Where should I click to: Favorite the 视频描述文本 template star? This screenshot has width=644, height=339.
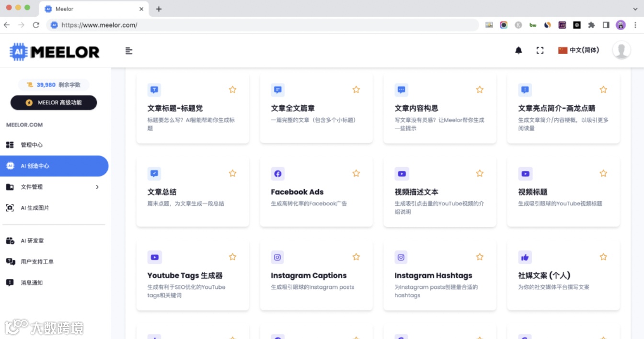[x=480, y=173]
